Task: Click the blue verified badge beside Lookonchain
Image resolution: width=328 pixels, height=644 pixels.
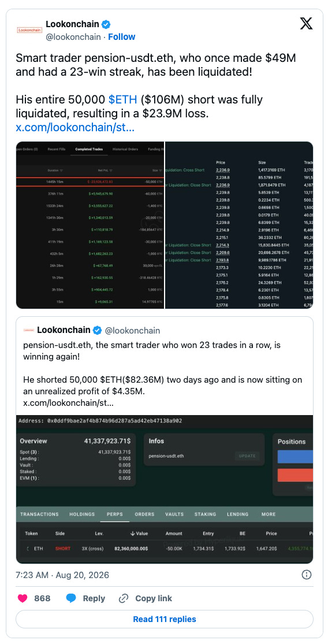Action: point(106,24)
